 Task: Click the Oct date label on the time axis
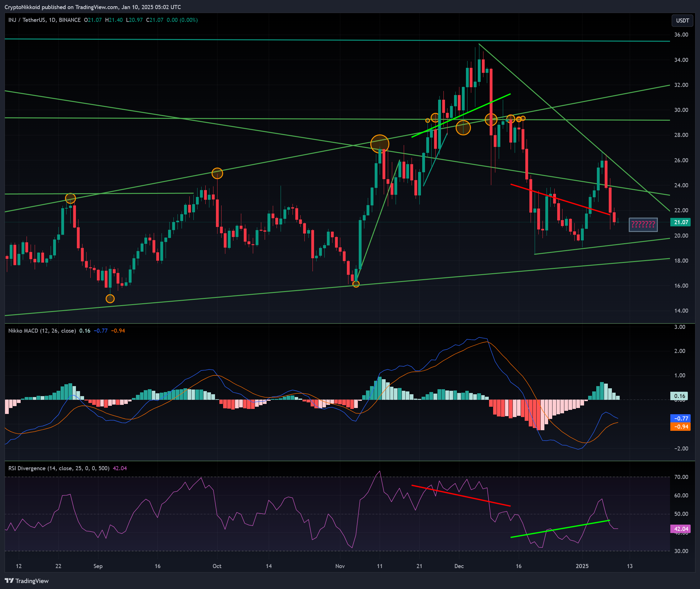tap(217, 566)
